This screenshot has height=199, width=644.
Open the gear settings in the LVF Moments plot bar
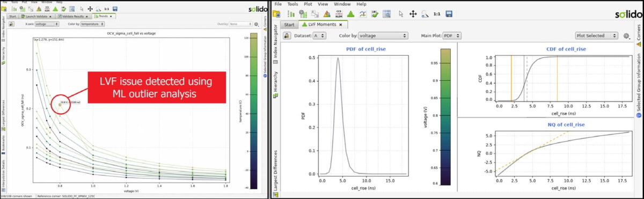[x=627, y=36]
